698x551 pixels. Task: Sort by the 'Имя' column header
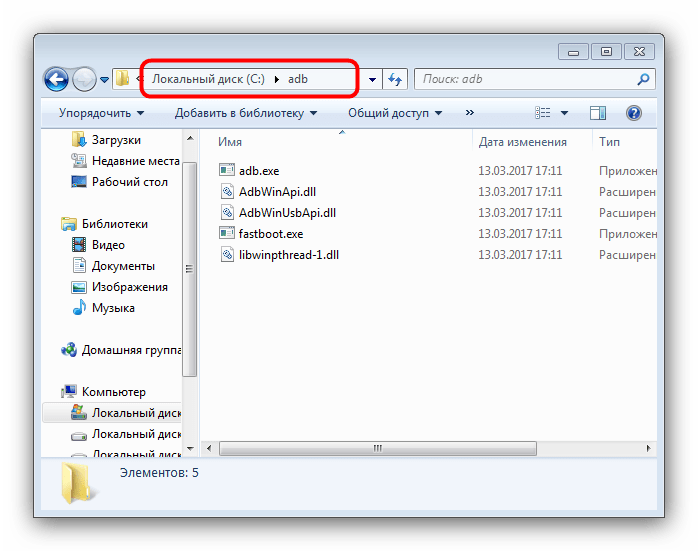tap(230, 142)
